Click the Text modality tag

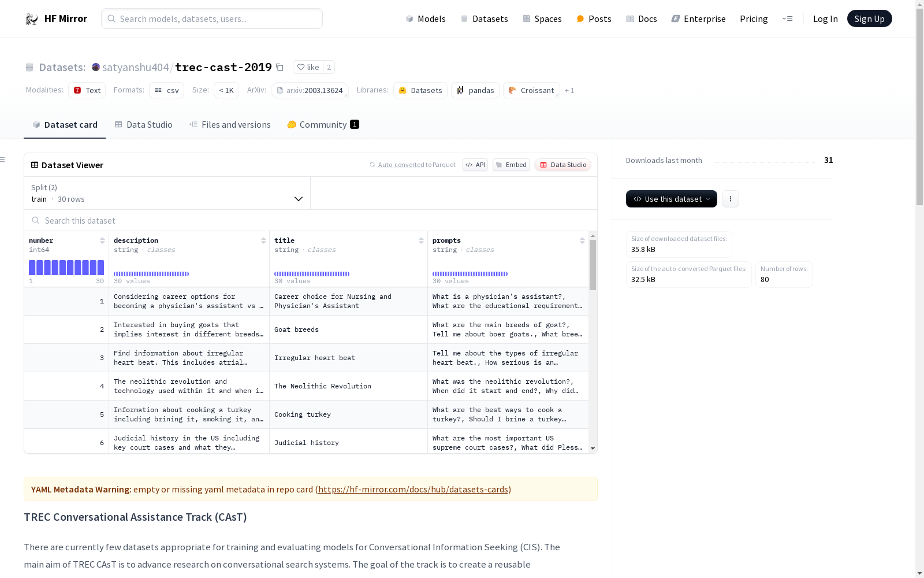tap(87, 90)
